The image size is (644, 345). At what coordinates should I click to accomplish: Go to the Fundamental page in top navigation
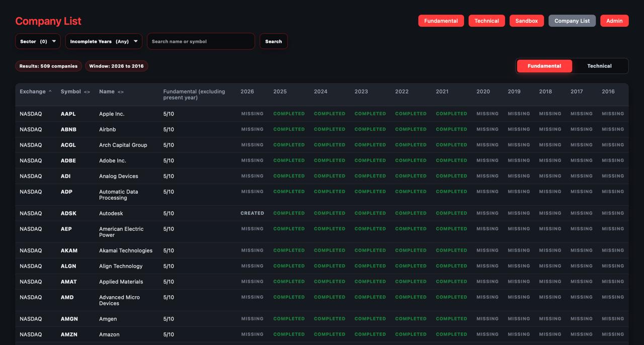click(x=441, y=21)
